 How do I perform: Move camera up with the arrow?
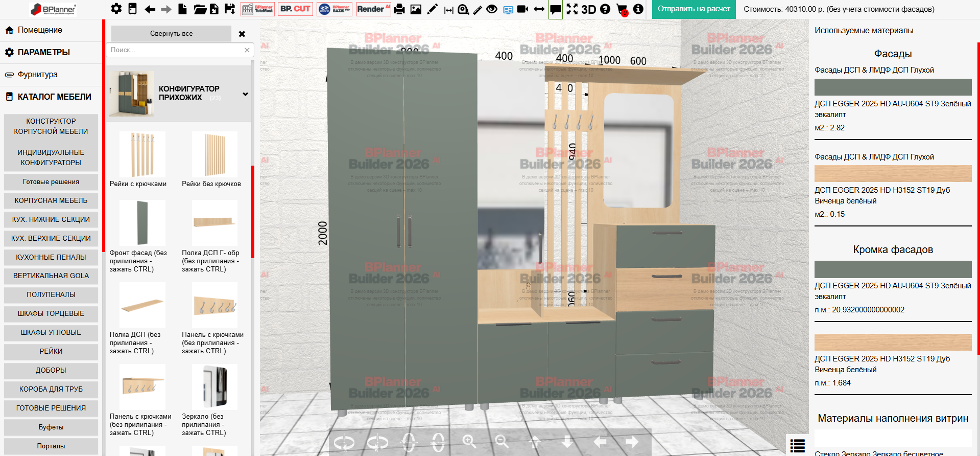(x=535, y=442)
